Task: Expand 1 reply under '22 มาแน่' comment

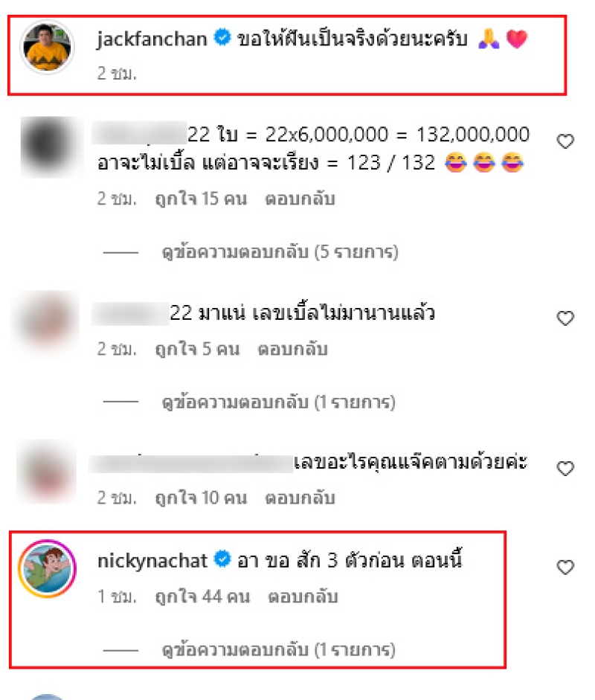Action: pos(278,402)
